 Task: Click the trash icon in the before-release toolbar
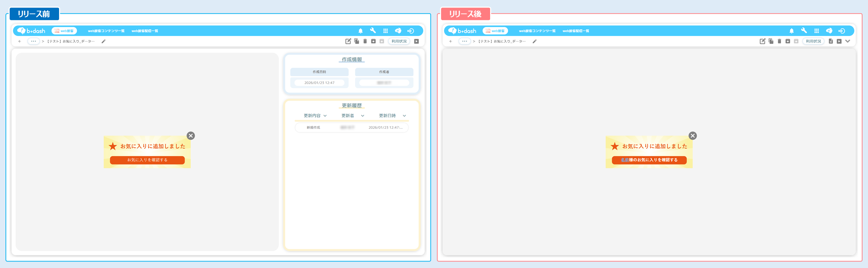[365, 41]
